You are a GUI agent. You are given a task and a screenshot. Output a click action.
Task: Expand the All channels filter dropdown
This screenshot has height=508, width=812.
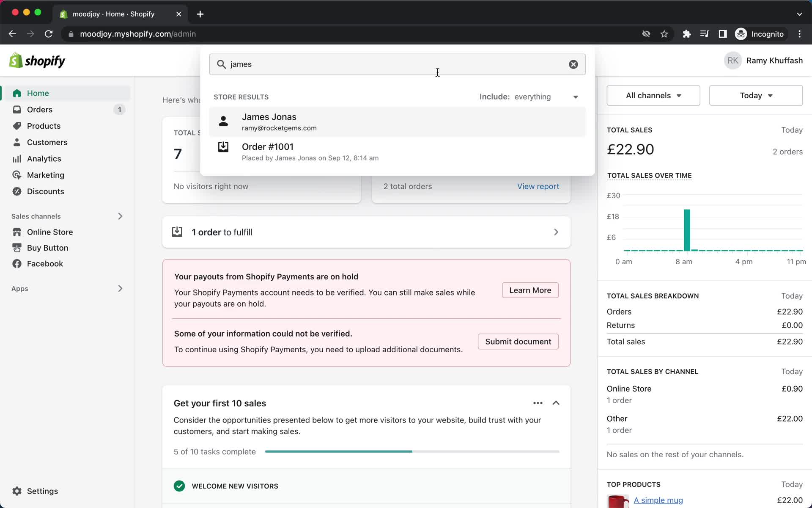coord(653,95)
